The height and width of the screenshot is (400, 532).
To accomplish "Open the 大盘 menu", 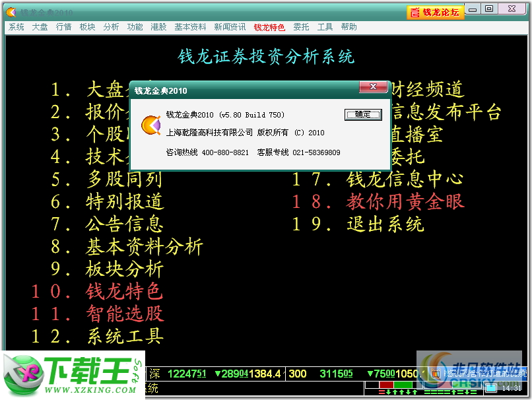I will 40,27.
